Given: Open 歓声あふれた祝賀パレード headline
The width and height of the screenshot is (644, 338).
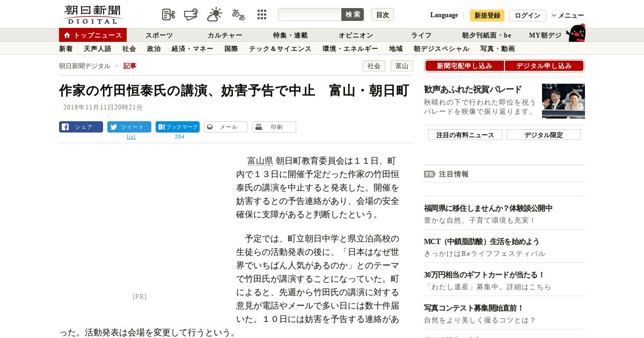Looking at the screenshot, I should (473, 90).
